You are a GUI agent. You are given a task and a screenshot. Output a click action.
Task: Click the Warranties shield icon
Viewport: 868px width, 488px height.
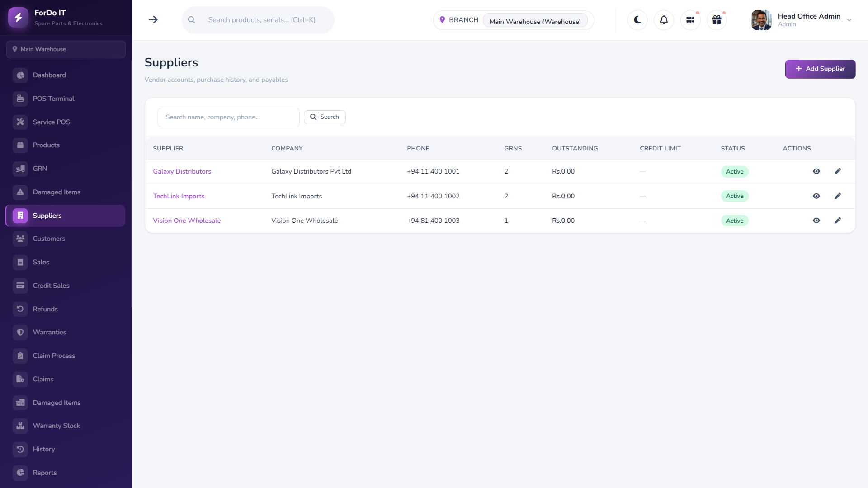click(x=20, y=332)
